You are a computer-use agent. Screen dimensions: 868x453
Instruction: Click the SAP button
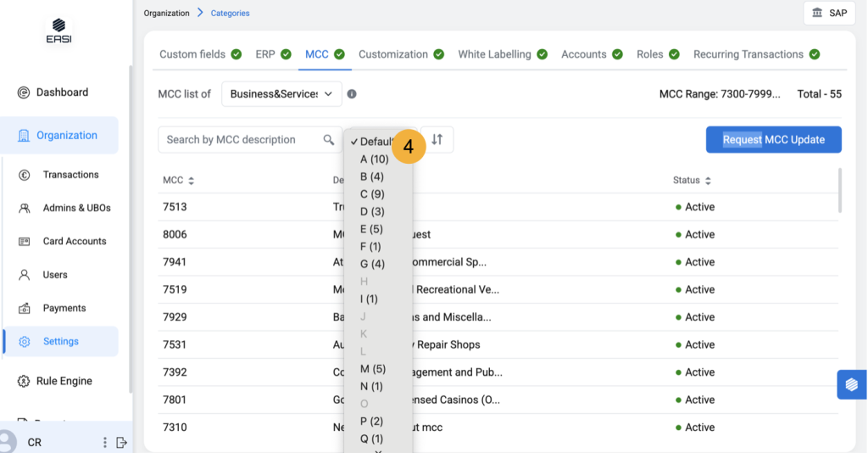point(829,13)
